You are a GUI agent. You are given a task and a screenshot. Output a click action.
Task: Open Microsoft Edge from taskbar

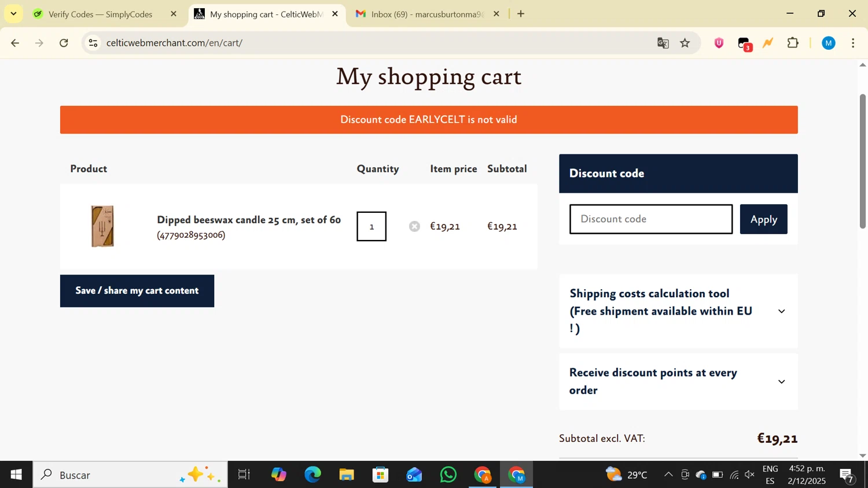(312, 475)
